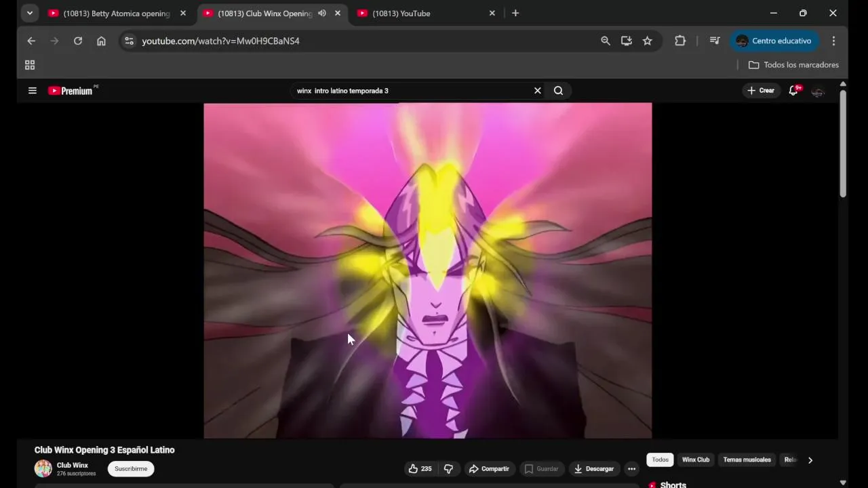The width and height of the screenshot is (868, 488).
Task: Open the Extensions puzzle icon
Action: 680,41
